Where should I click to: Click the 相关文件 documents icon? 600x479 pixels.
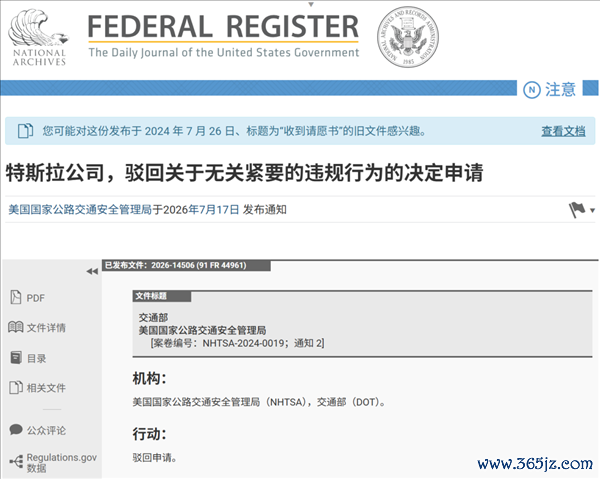pos(16,388)
